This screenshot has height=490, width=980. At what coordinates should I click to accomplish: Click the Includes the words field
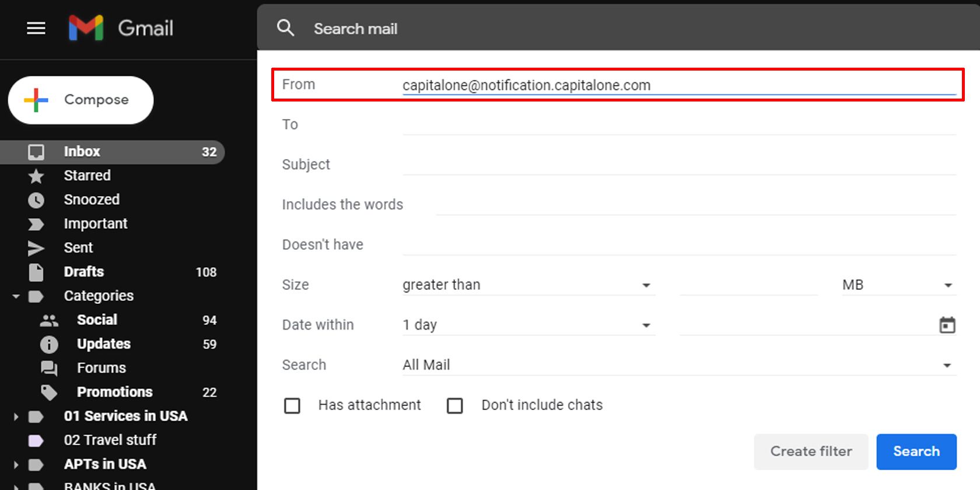tap(696, 205)
